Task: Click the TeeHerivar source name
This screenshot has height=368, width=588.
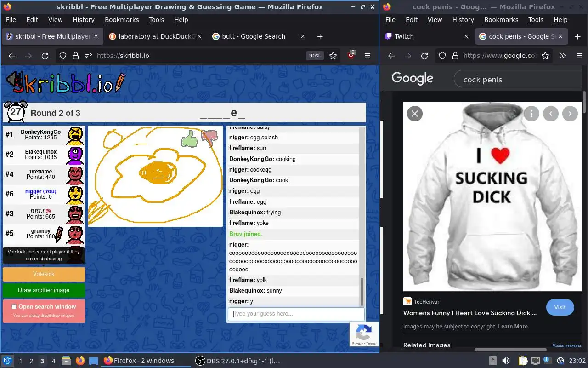Action: point(427,302)
